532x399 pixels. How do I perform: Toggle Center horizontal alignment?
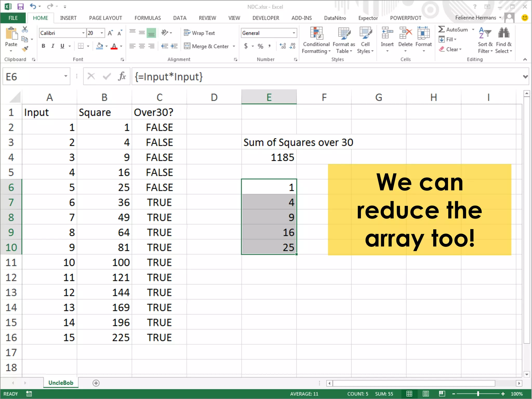142,46
